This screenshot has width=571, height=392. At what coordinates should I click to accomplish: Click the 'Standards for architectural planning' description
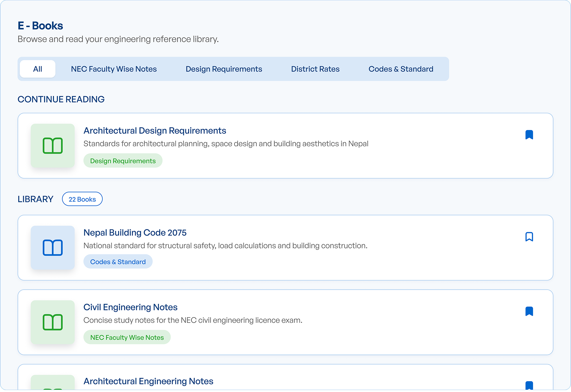pos(226,144)
